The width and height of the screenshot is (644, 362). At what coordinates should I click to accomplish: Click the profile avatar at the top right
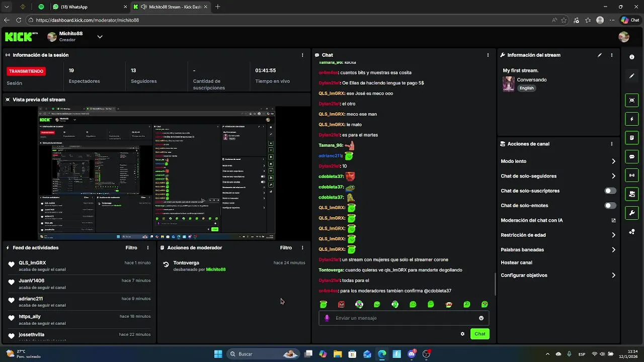coord(624,37)
